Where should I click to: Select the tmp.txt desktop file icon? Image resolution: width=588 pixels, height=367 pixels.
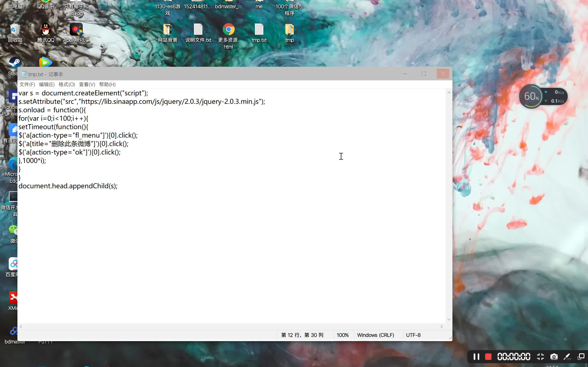(x=259, y=33)
